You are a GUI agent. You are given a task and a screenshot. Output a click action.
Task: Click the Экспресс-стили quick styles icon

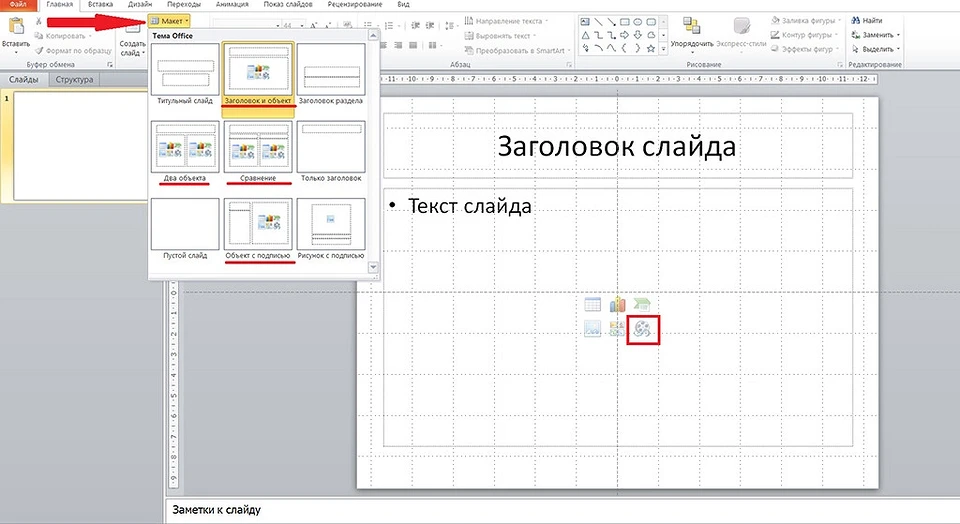[741, 26]
